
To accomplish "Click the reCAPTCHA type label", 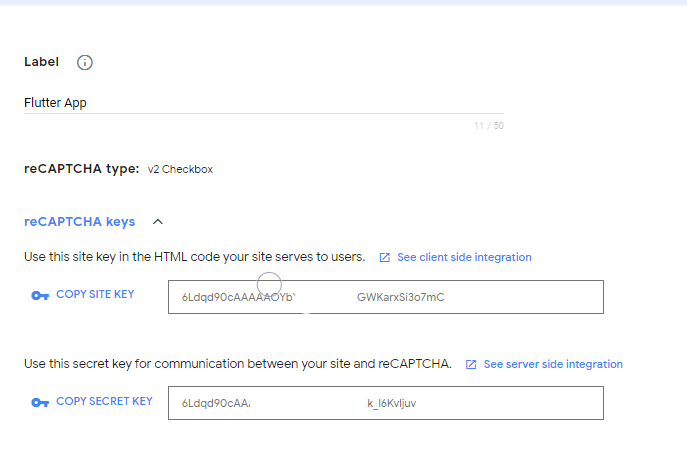I will [81, 169].
